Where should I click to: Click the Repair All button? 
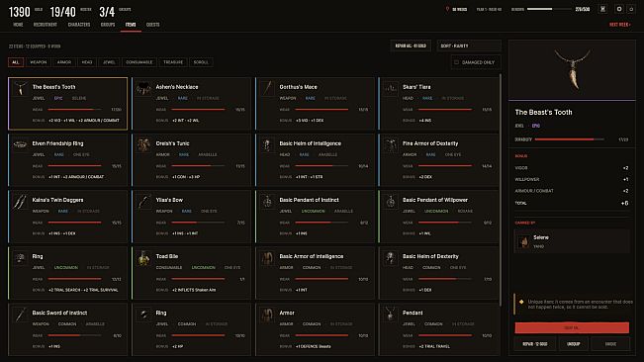(x=411, y=45)
